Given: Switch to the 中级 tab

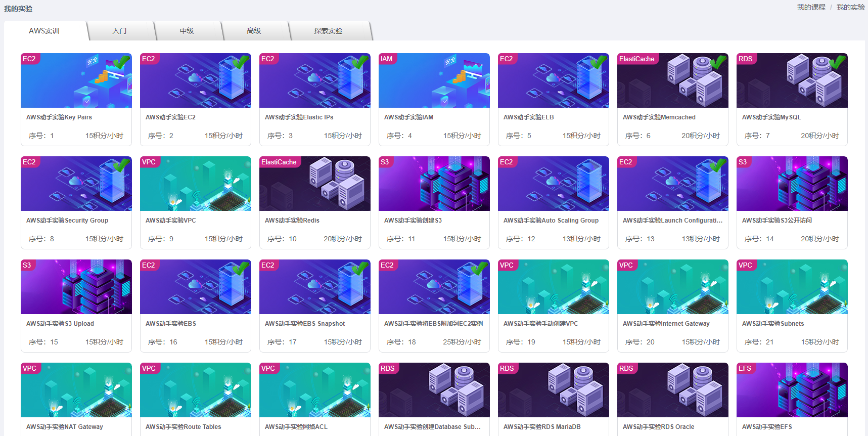Looking at the screenshot, I should click(187, 31).
